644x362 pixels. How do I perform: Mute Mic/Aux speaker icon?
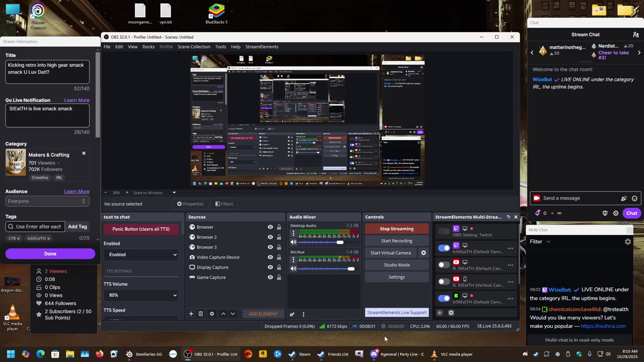pyautogui.click(x=293, y=268)
